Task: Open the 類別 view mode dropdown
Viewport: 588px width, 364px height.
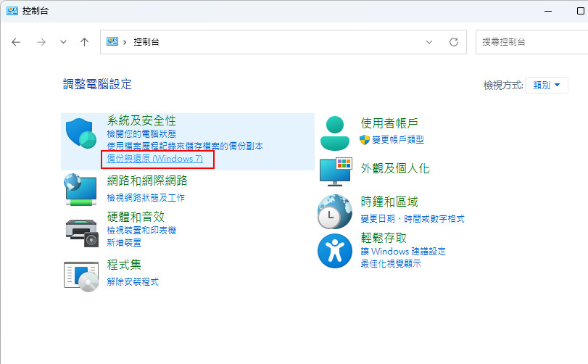Action: point(547,85)
